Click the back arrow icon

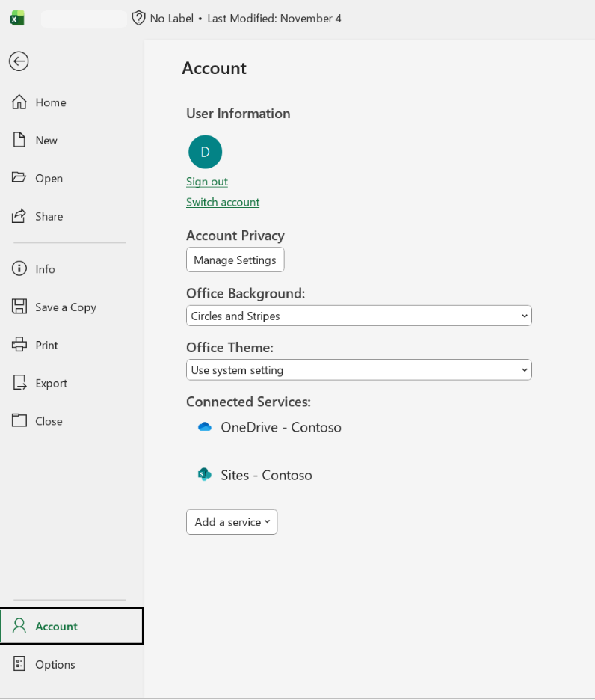(19, 61)
